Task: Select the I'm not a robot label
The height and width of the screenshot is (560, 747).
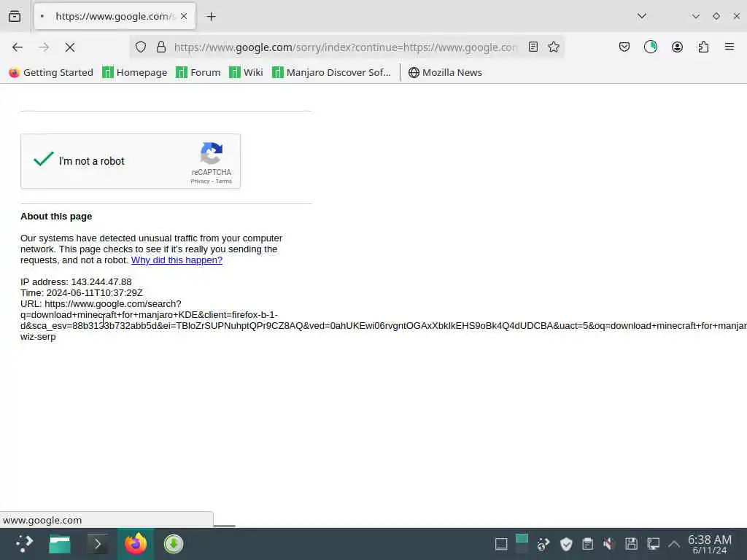Action: click(91, 161)
